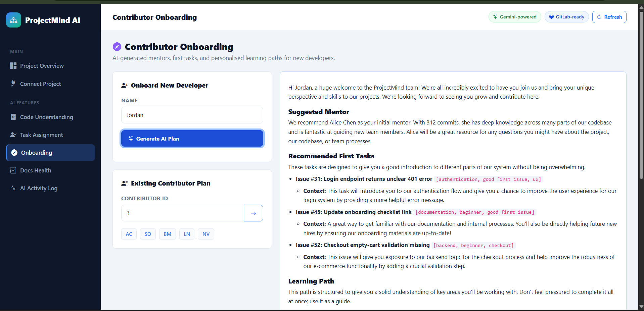
Task: Select the Onboarding compass icon in sidebar
Action: (x=14, y=153)
